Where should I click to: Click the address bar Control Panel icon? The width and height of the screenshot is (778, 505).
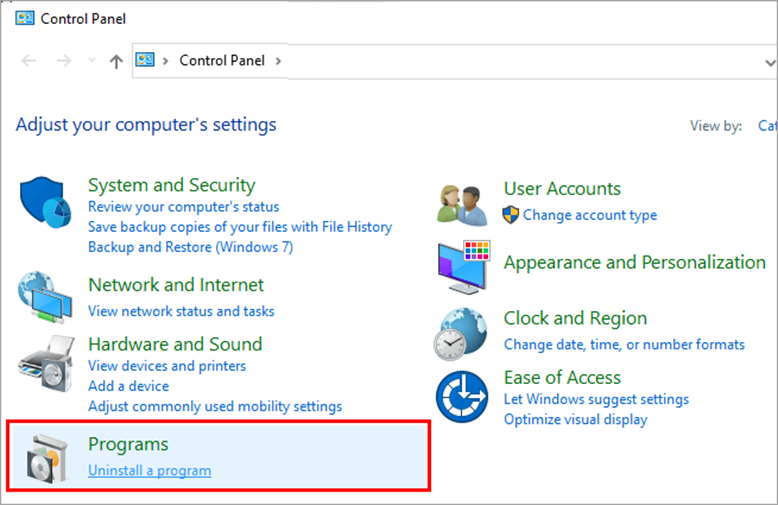pyautogui.click(x=145, y=60)
